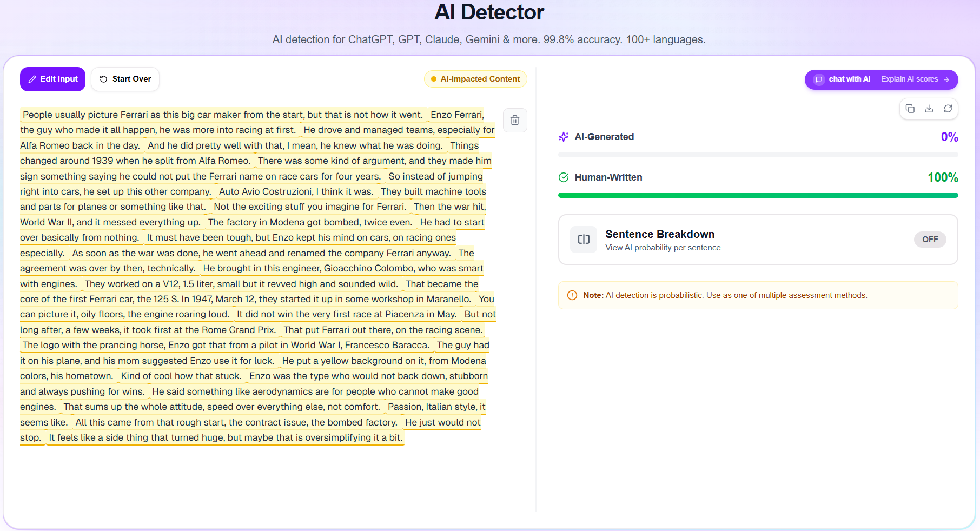This screenshot has height=531, width=980.
Task: Click the refresh analysis icon
Action: pyautogui.click(x=948, y=109)
